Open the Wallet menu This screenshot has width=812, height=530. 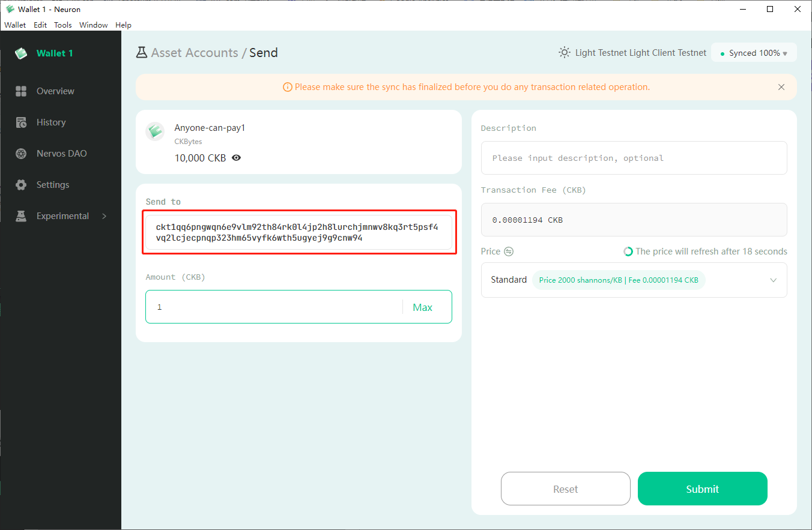15,25
